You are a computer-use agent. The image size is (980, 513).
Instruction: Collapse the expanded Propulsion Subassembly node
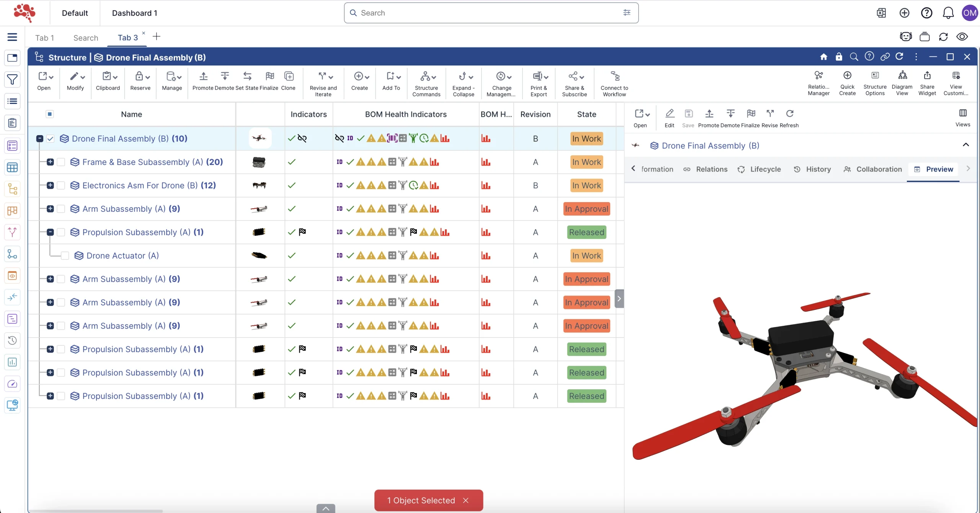(x=50, y=232)
